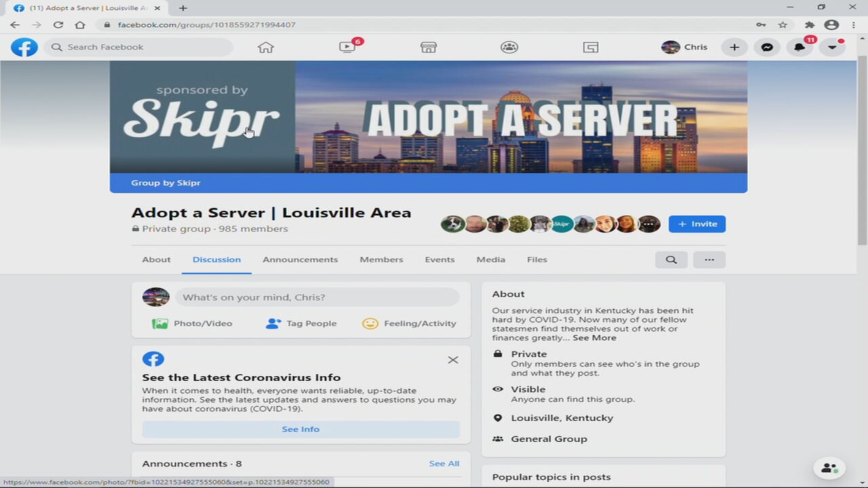868x488 pixels.
Task: Switch to the Announcements tab
Action: pyautogui.click(x=300, y=260)
